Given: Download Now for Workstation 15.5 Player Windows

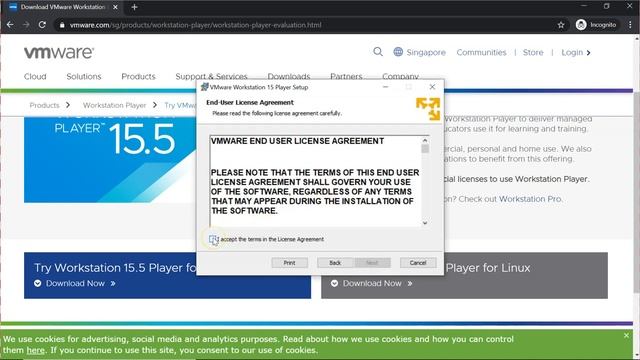Looking at the screenshot, I should pos(75,283).
